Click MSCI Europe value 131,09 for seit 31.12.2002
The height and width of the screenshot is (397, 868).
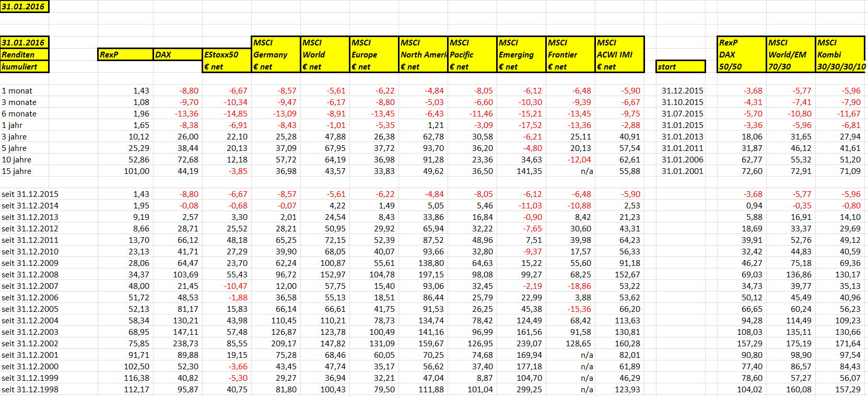pyautogui.click(x=382, y=344)
